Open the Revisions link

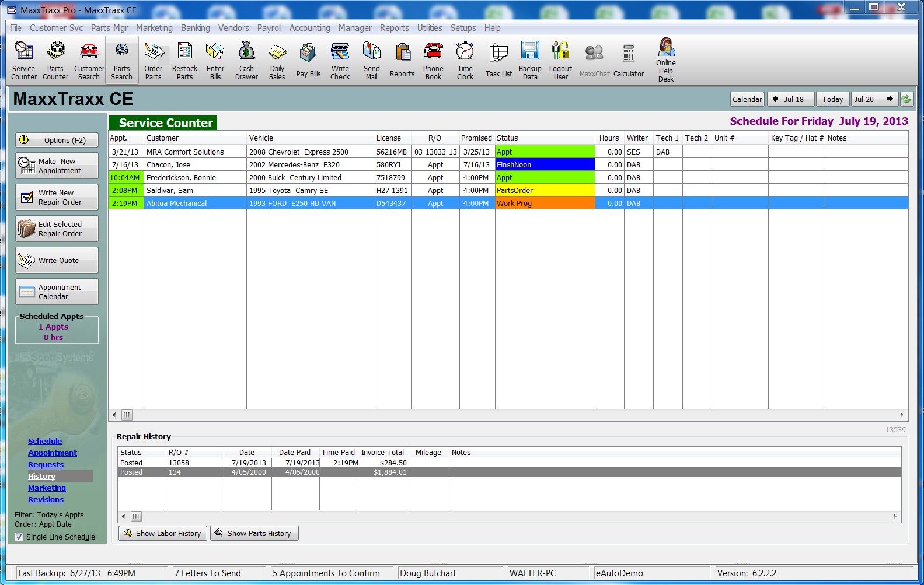(x=46, y=500)
